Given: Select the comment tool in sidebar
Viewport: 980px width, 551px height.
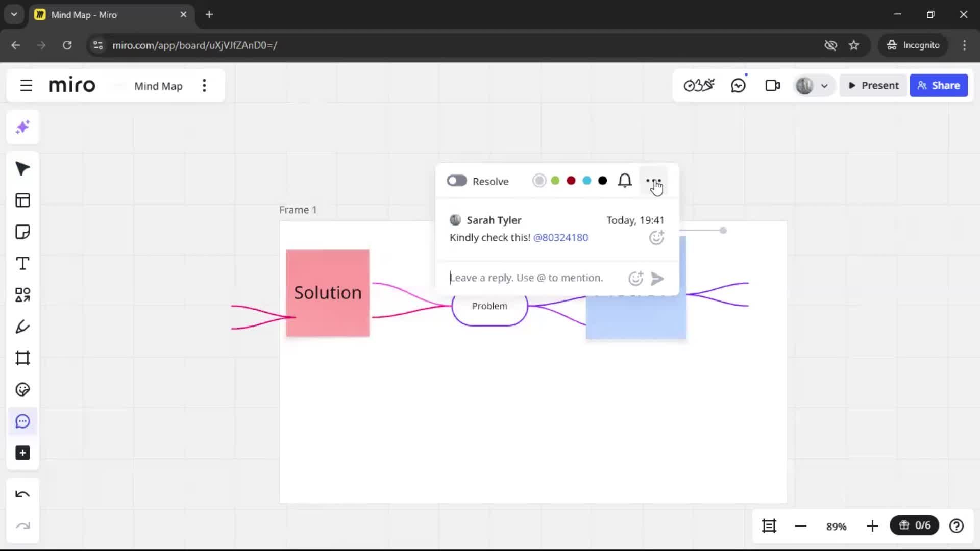Looking at the screenshot, I should pyautogui.click(x=22, y=421).
